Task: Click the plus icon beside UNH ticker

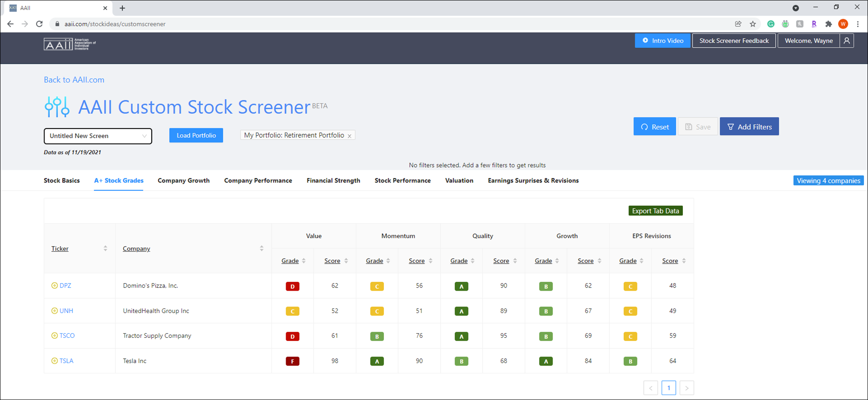Action: (x=54, y=311)
